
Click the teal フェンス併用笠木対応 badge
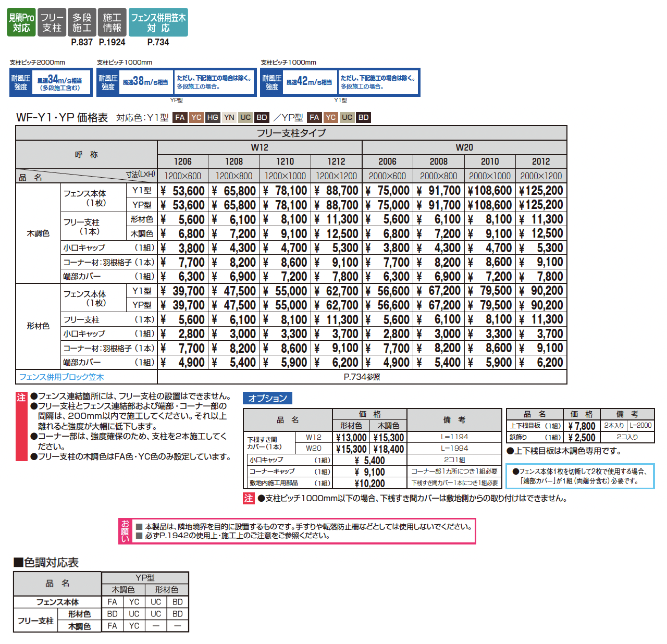point(158,22)
